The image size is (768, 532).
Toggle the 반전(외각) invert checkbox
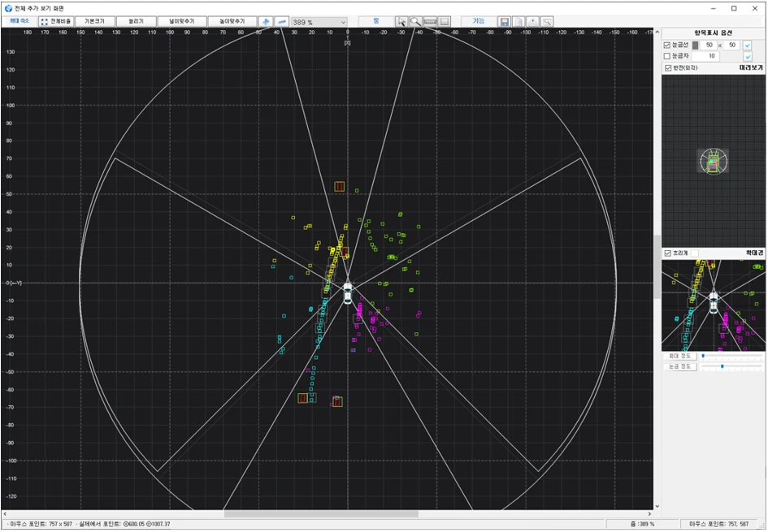667,68
